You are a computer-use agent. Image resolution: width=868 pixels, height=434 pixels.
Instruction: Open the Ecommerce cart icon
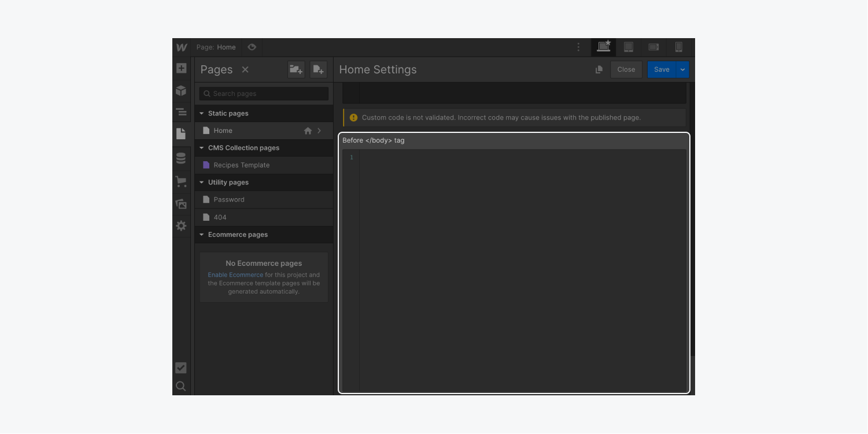click(x=181, y=181)
